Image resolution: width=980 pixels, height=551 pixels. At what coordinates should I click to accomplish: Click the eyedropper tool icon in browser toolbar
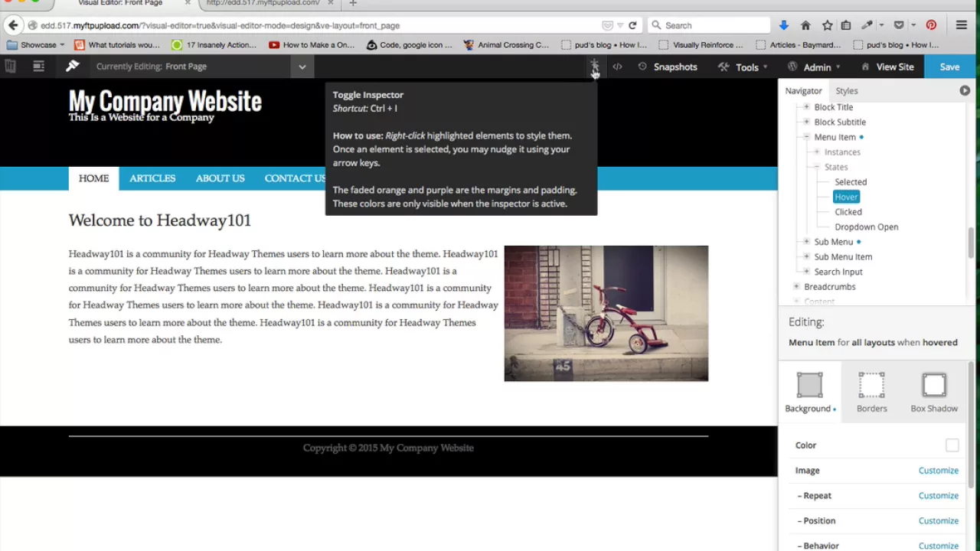867,25
